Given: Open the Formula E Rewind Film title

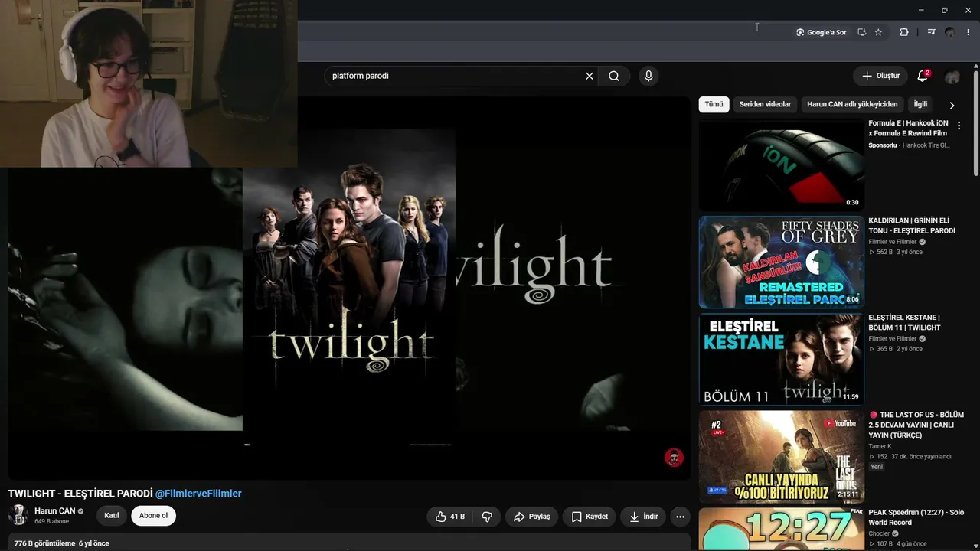Looking at the screenshot, I should [908, 128].
